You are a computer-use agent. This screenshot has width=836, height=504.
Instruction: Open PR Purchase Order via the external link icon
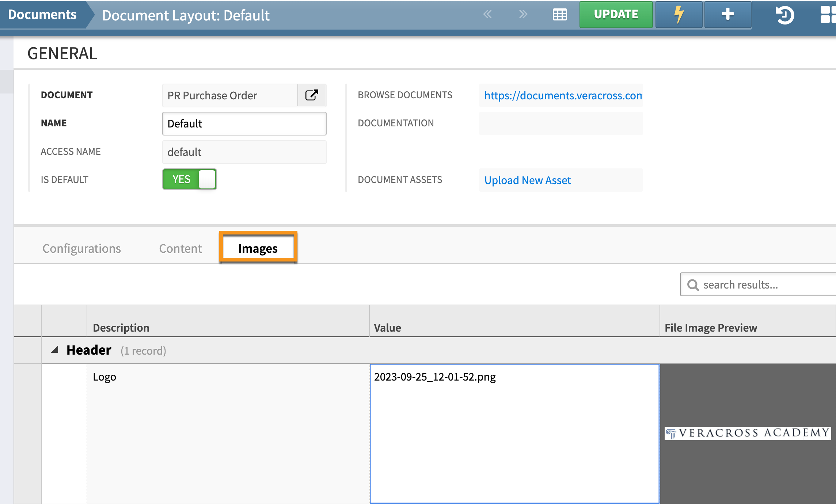pos(311,95)
